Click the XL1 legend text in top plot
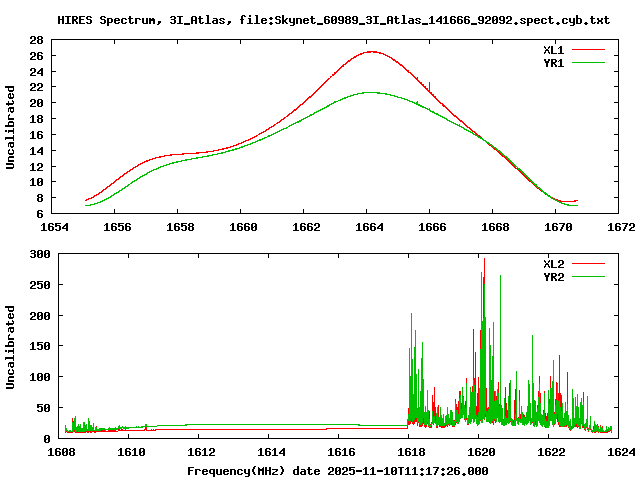 pos(554,49)
